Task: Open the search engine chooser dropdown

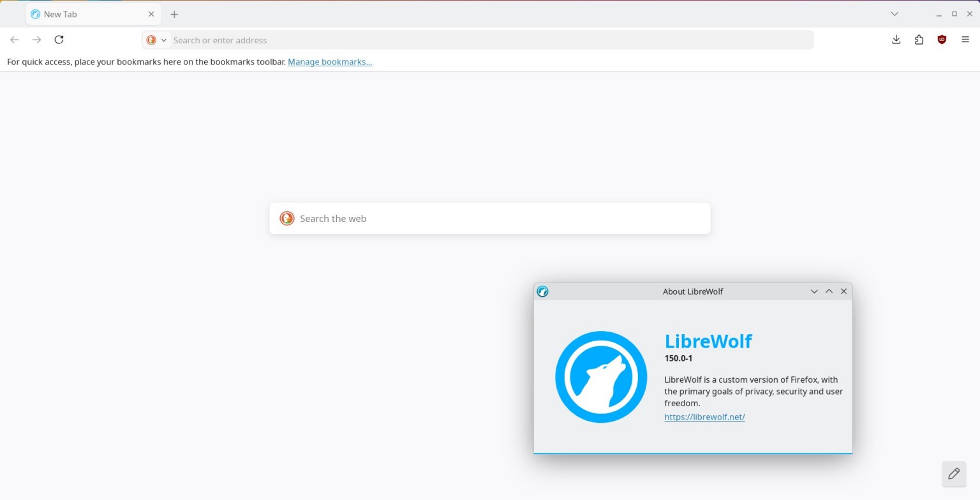Action: tap(163, 40)
